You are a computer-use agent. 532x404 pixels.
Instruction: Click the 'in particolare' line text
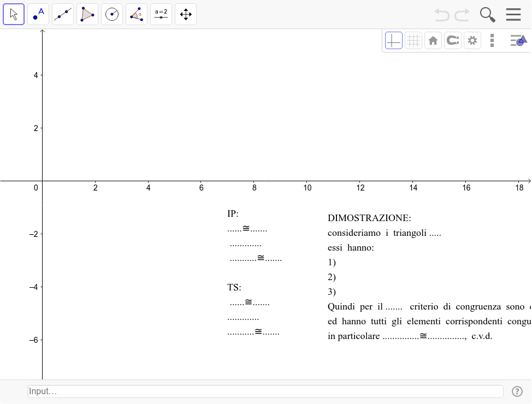[x=410, y=336]
